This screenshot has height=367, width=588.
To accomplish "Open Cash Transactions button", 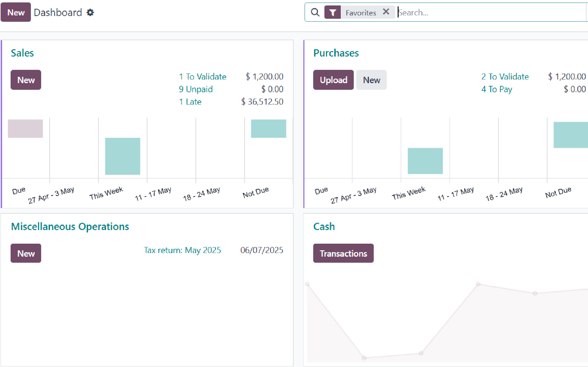I will click(x=343, y=253).
